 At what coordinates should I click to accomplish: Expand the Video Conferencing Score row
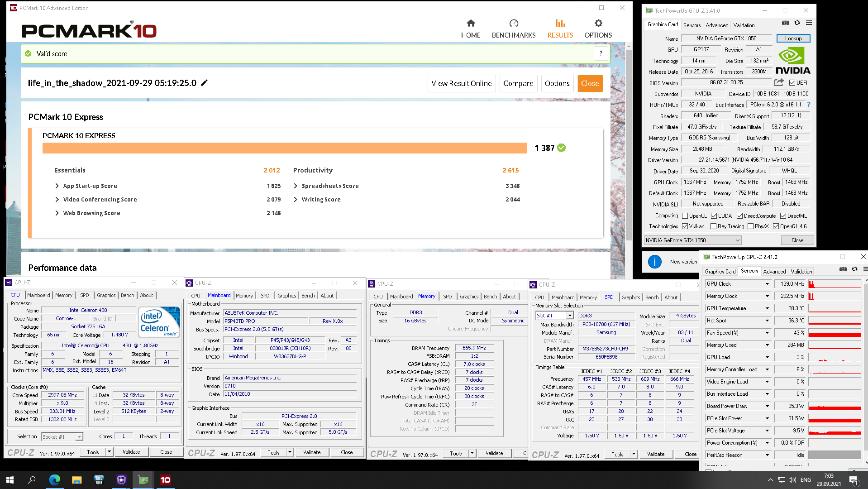point(57,200)
